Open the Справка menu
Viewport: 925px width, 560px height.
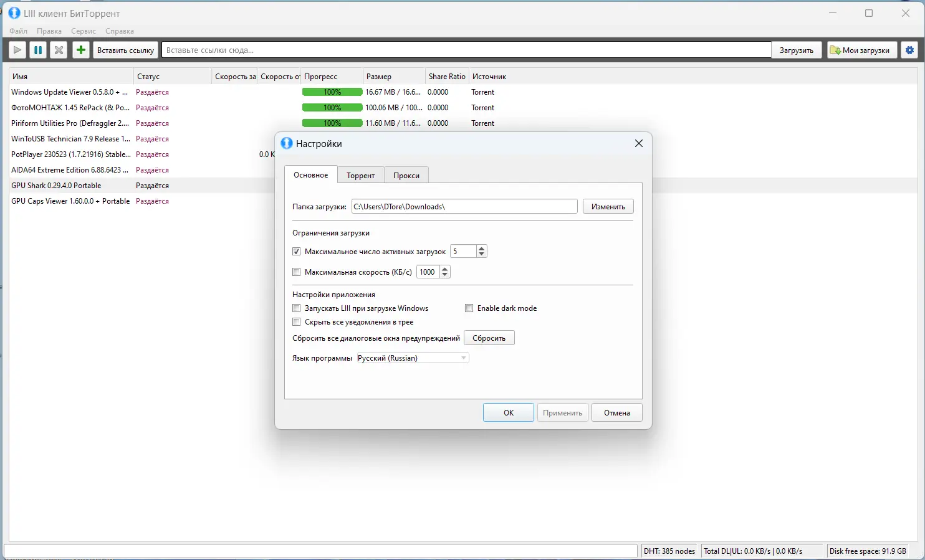click(x=120, y=31)
